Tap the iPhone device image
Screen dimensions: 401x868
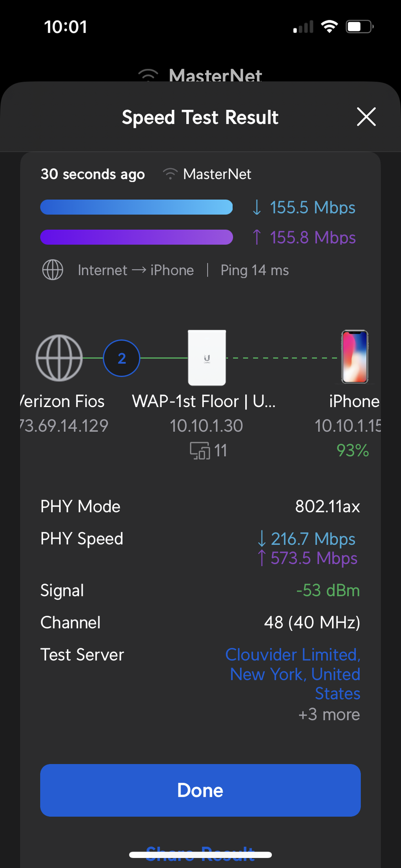coord(355,357)
